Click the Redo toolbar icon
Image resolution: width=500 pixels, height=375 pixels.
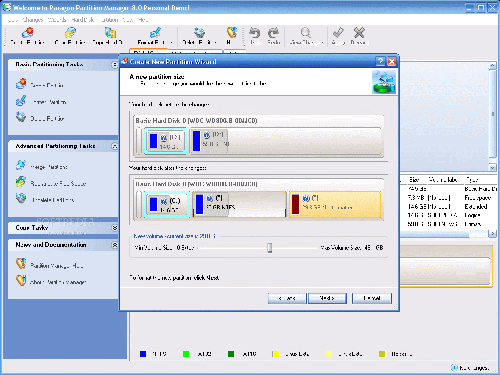(x=274, y=33)
